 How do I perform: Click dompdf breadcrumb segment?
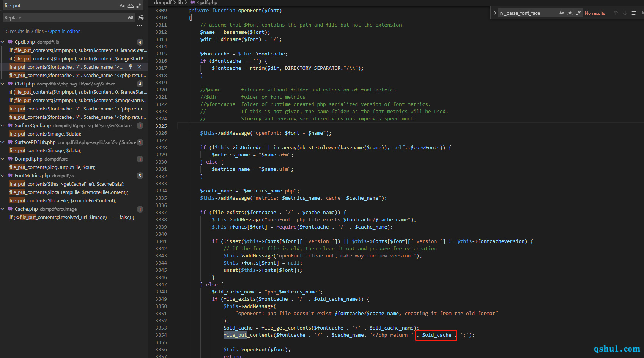[163, 3]
